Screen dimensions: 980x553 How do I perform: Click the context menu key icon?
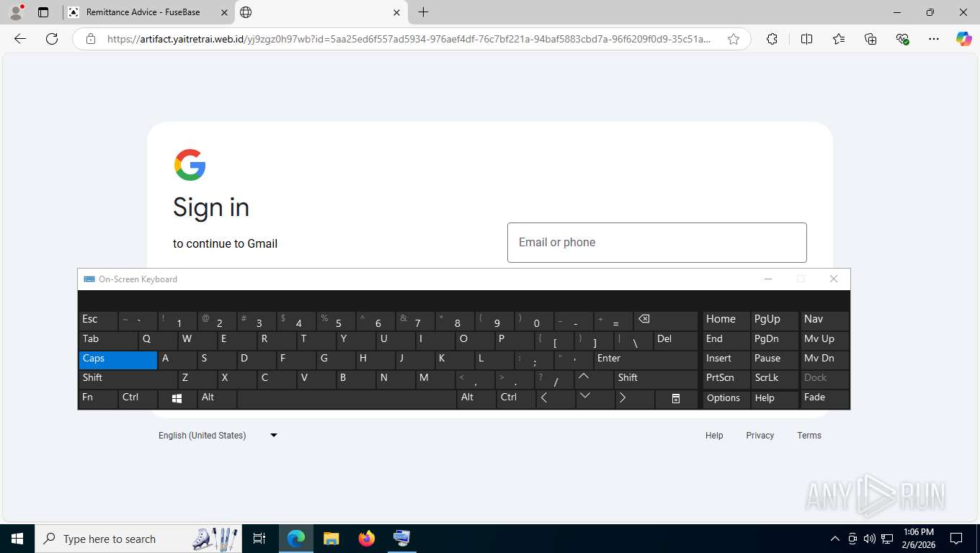(x=676, y=398)
